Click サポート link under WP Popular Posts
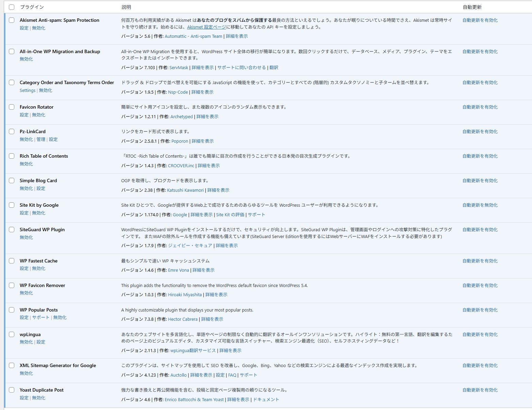Screen dimensions: 532x410 [x=41, y=317]
